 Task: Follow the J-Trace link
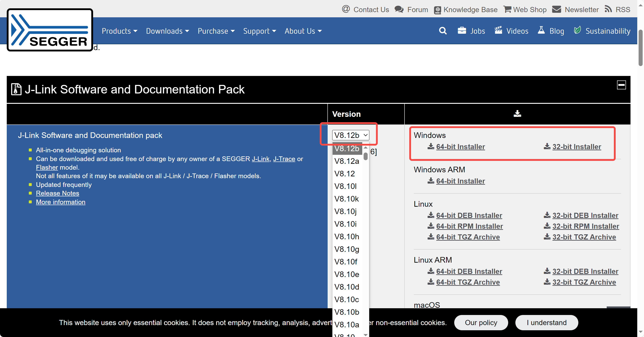coord(284,159)
